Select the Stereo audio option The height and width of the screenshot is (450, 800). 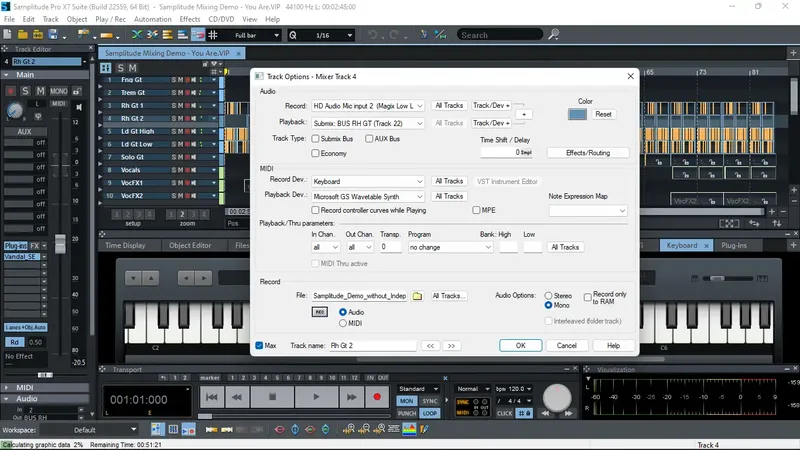548,296
